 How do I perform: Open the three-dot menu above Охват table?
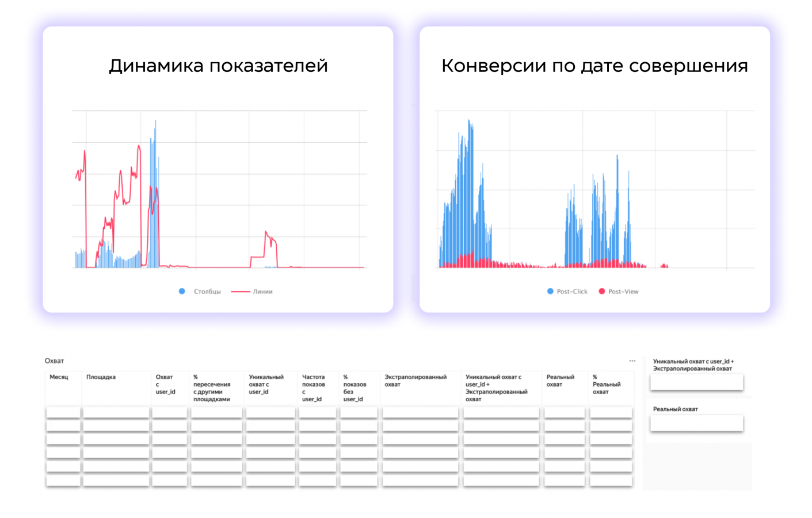point(632,361)
